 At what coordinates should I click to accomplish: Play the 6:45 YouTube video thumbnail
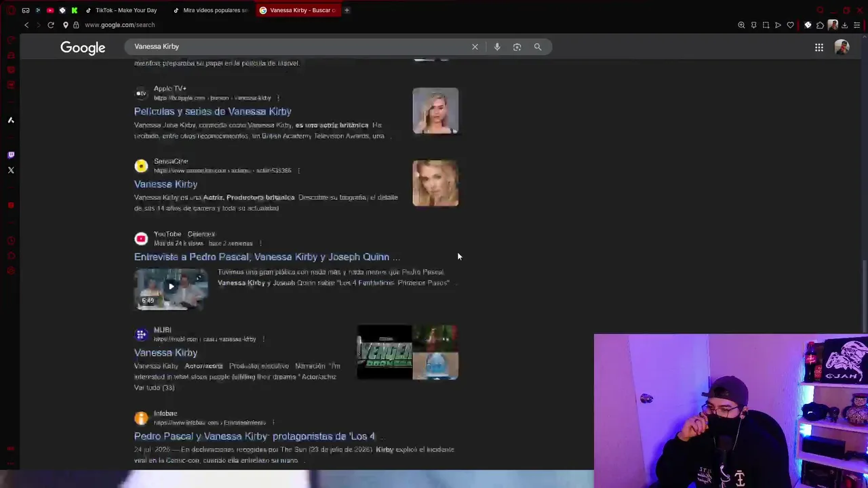point(171,289)
